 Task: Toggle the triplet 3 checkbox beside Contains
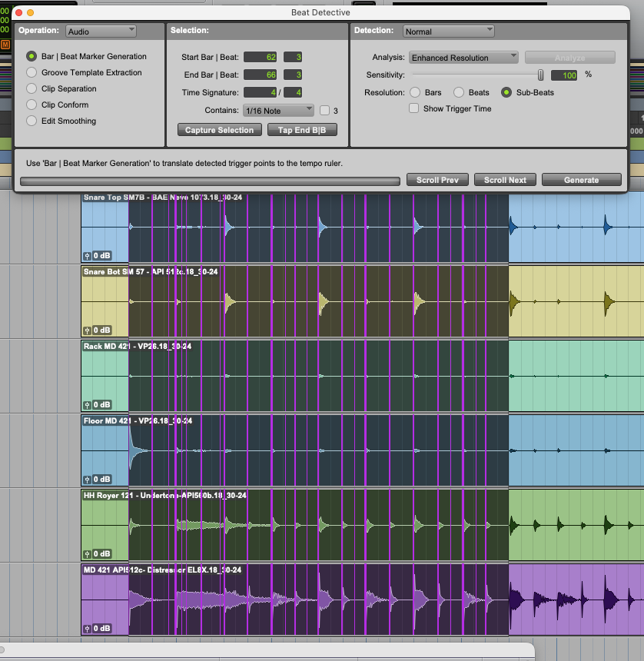pos(324,111)
